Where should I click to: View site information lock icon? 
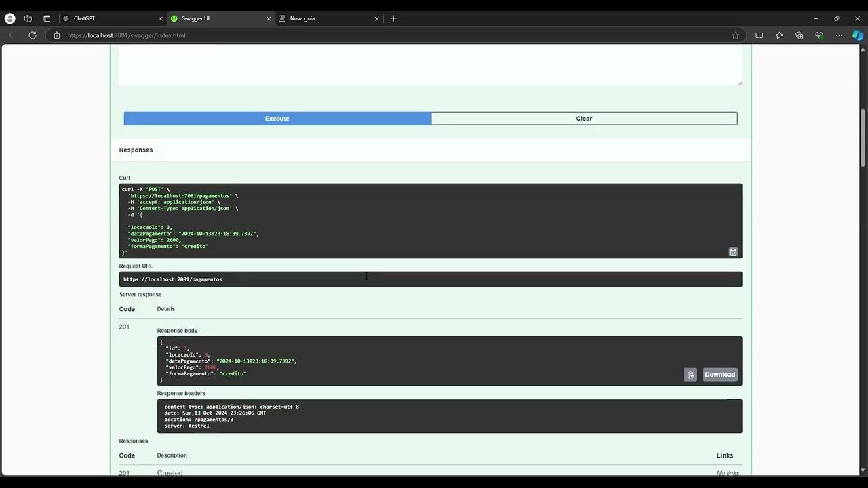(57, 35)
